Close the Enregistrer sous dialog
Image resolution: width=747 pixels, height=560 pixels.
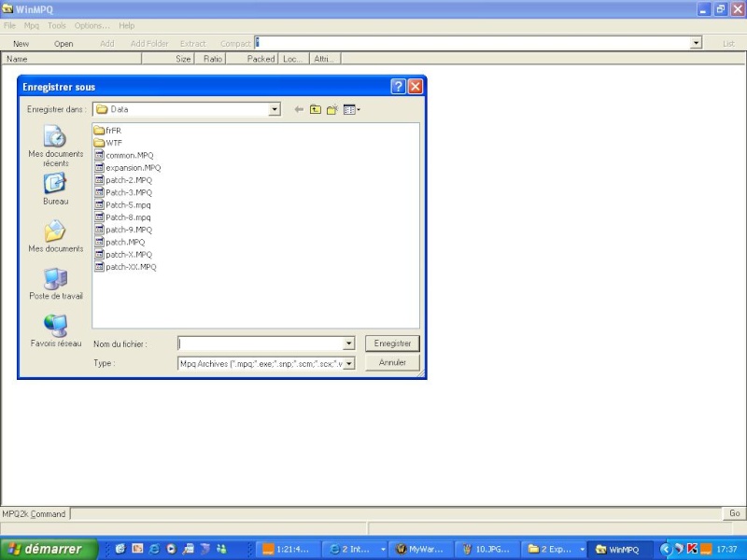[x=416, y=86]
